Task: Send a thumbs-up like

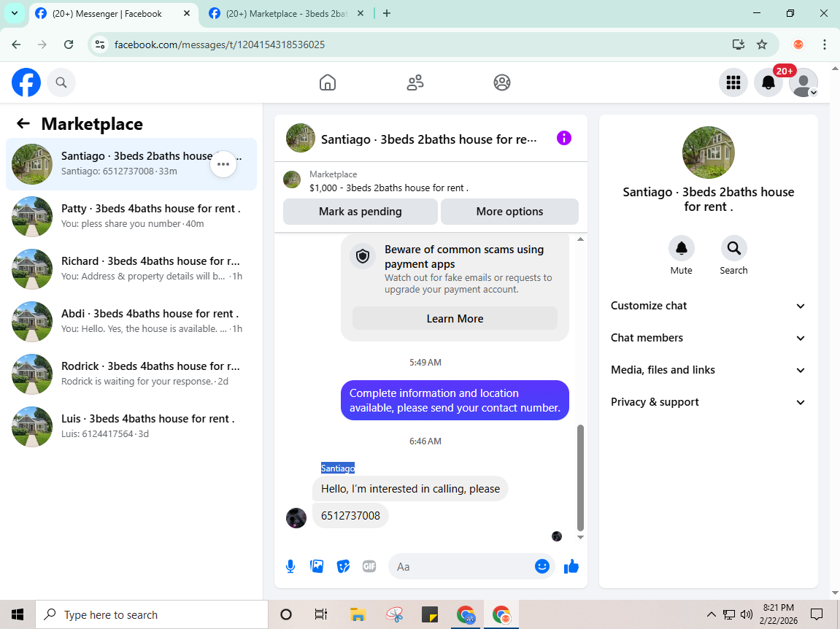Action: [571, 566]
